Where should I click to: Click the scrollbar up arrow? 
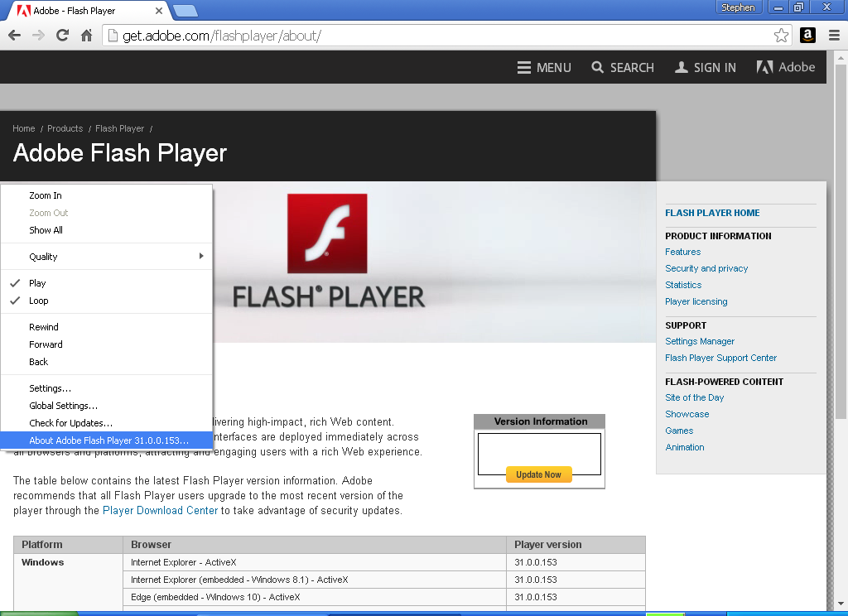[x=841, y=57]
